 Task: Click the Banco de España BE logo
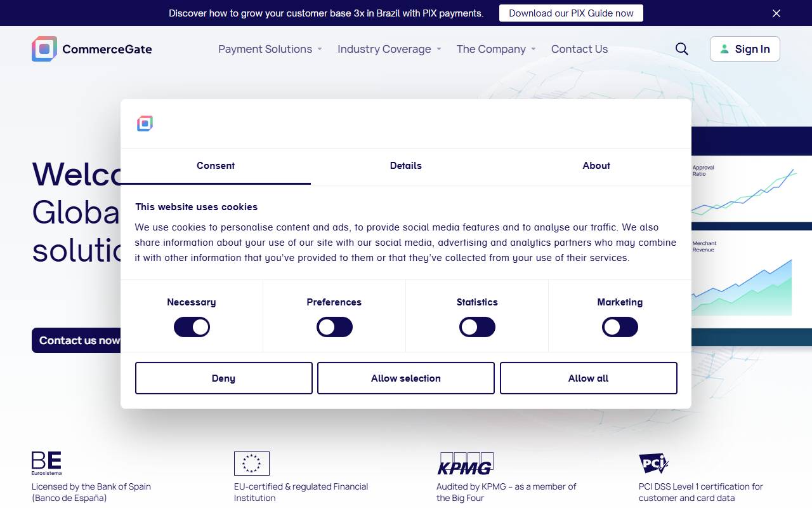pos(46,464)
